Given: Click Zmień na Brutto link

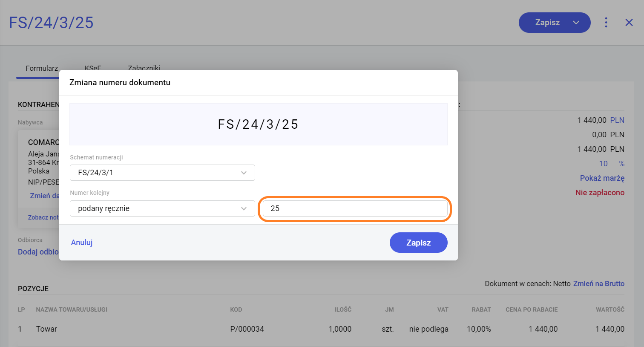Looking at the screenshot, I should [x=598, y=283].
